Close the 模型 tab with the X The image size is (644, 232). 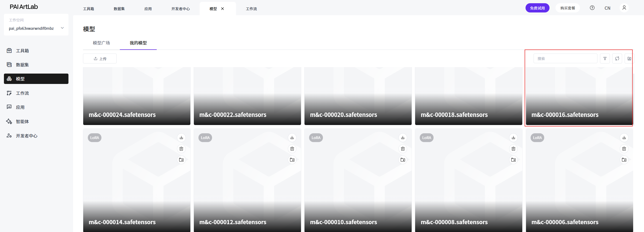point(222,9)
